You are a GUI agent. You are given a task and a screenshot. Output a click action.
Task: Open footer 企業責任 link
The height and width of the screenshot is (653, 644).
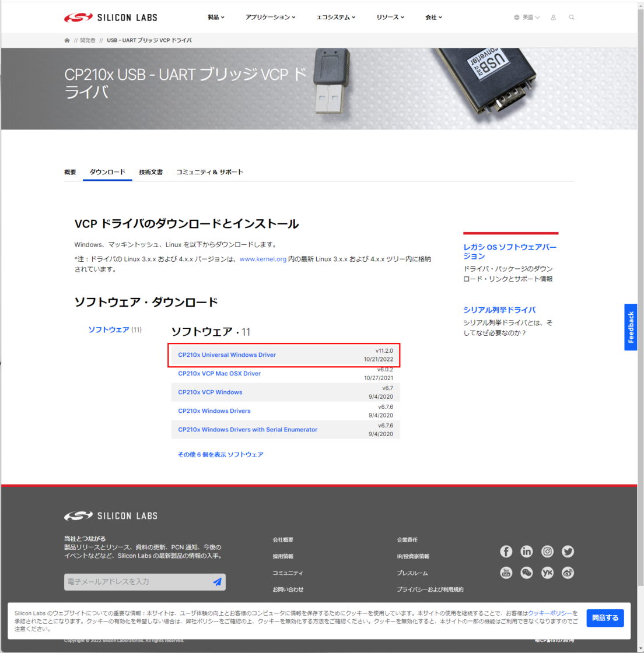407,540
